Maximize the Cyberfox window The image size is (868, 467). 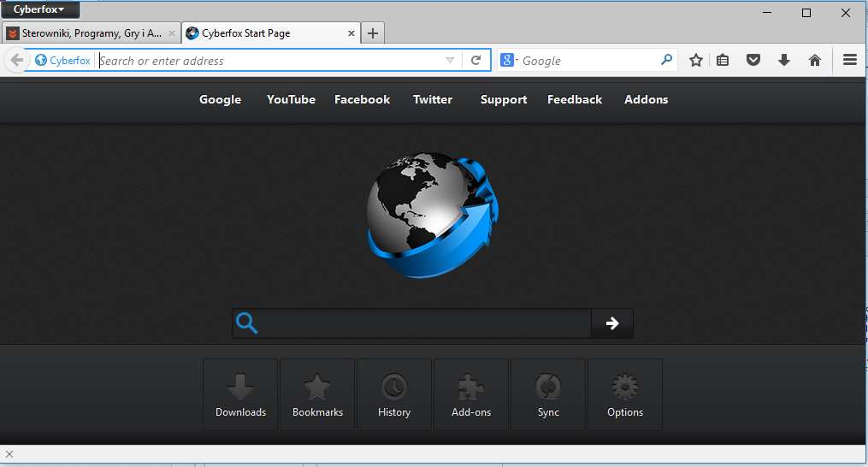point(806,12)
